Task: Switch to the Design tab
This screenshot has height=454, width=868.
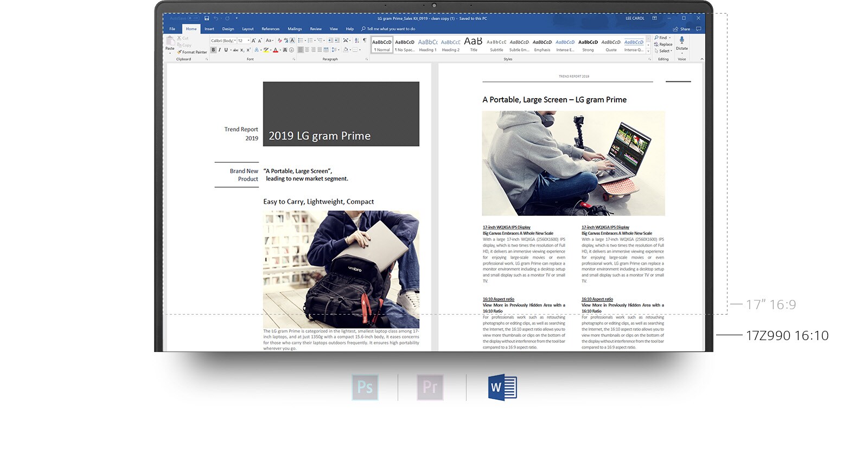Action: point(228,29)
